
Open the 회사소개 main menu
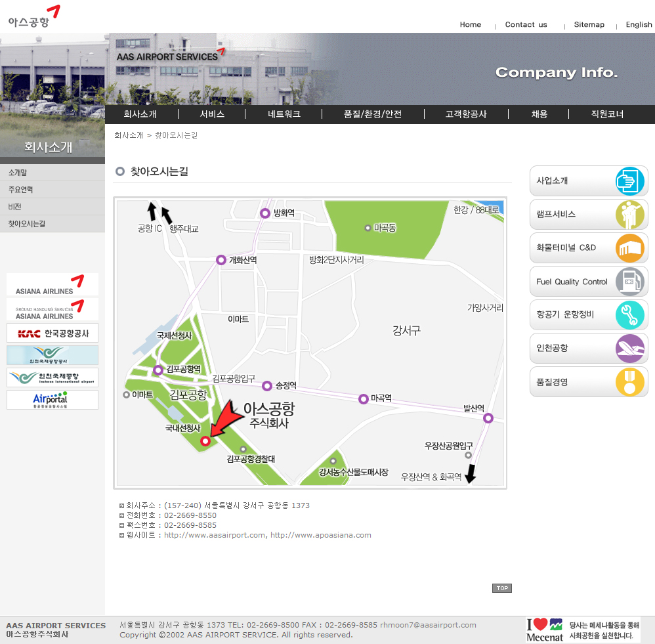coord(140,114)
